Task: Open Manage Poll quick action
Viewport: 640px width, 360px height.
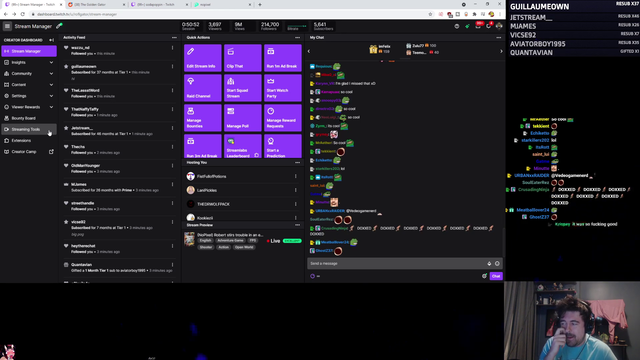Action: [x=242, y=118]
